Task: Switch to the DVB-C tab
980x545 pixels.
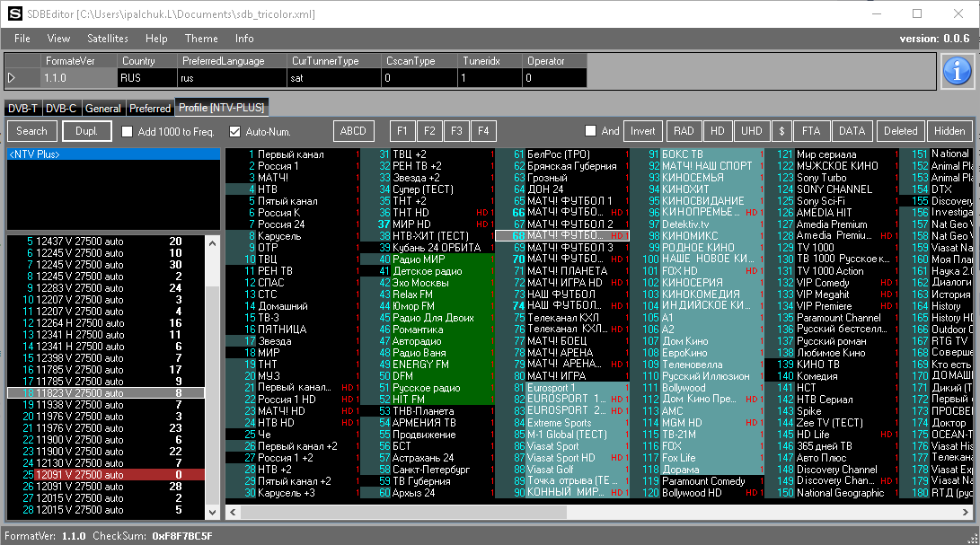Action: pyautogui.click(x=62, y=108)
